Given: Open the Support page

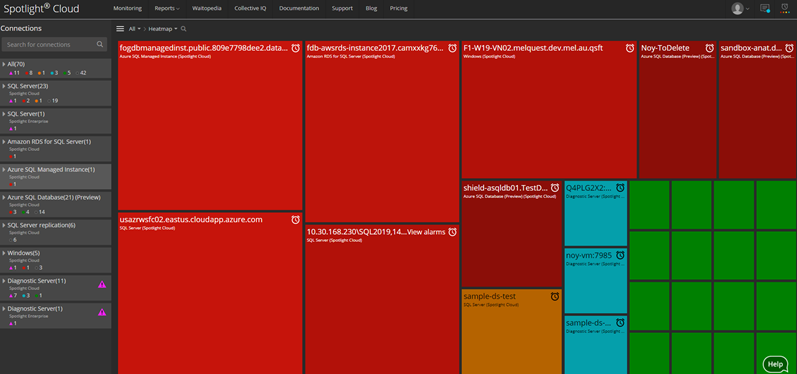Looking at the screenshot, I should pos(342,9).
